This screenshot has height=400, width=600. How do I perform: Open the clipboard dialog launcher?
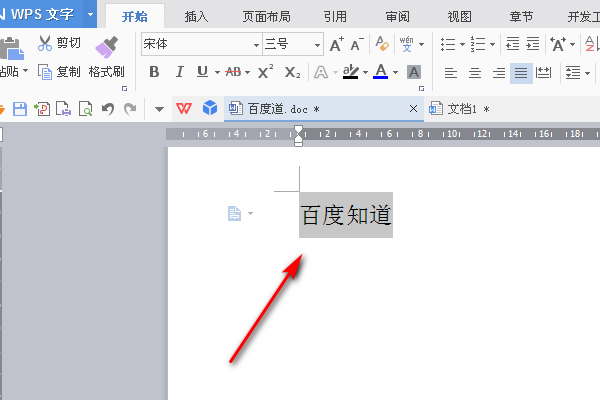point(124,88)
